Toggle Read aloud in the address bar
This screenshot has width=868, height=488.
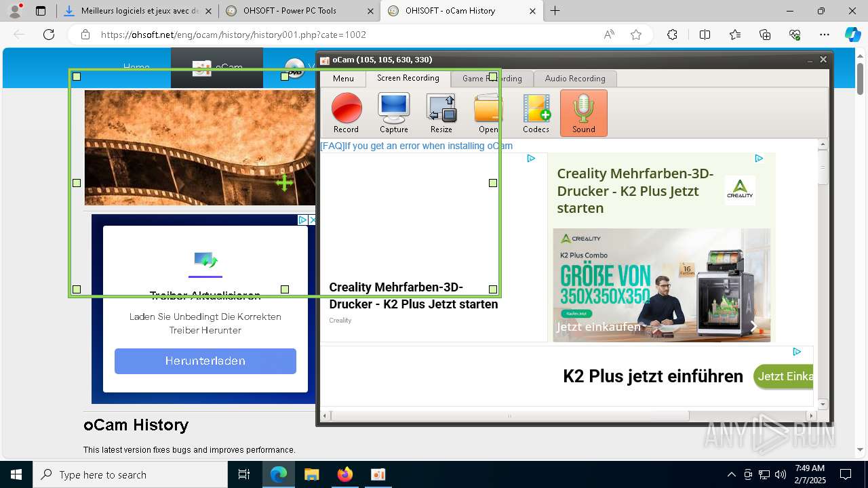tap(609, 35)
